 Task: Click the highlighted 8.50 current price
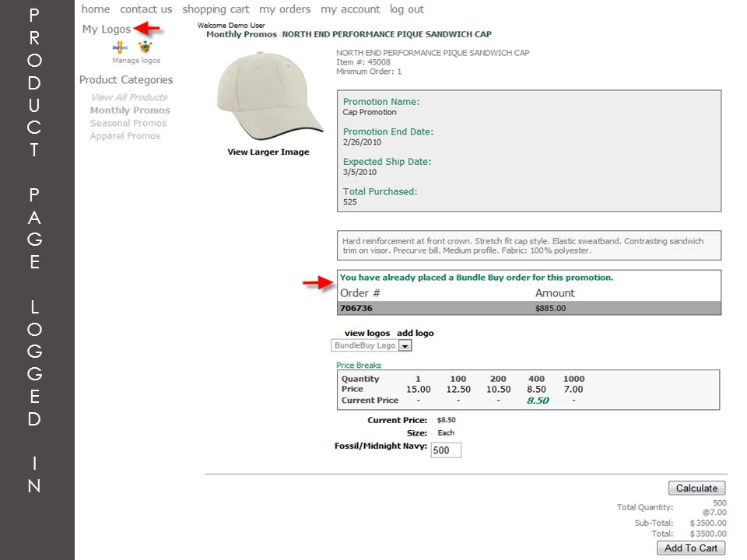click(x=538, y=401)
